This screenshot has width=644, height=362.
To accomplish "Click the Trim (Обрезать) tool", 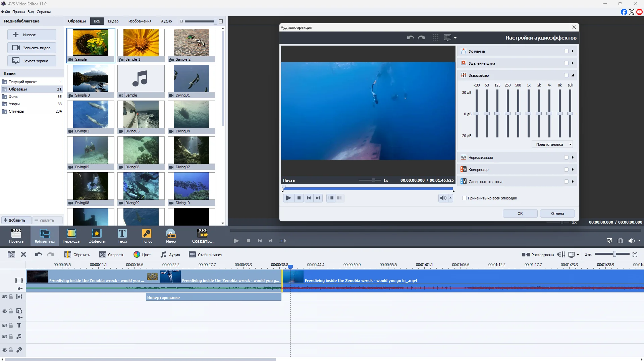I will click(x=77, y=255).
